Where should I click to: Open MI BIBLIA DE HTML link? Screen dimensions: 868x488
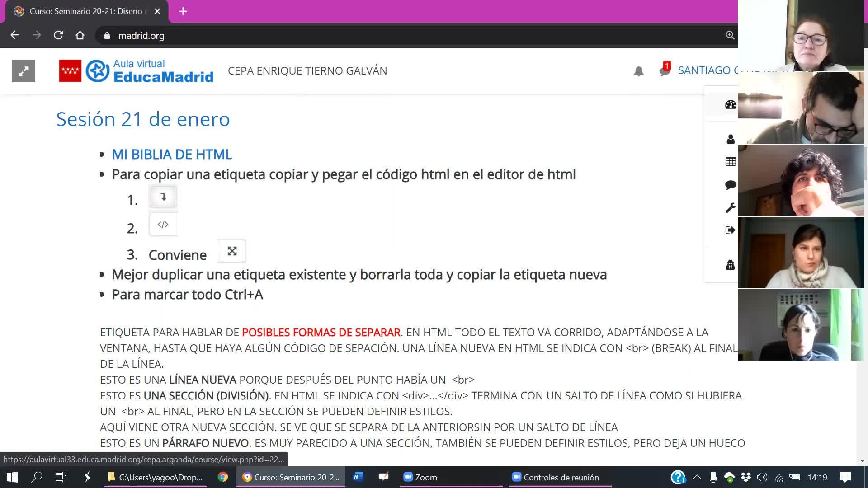(x=172, y=155)
